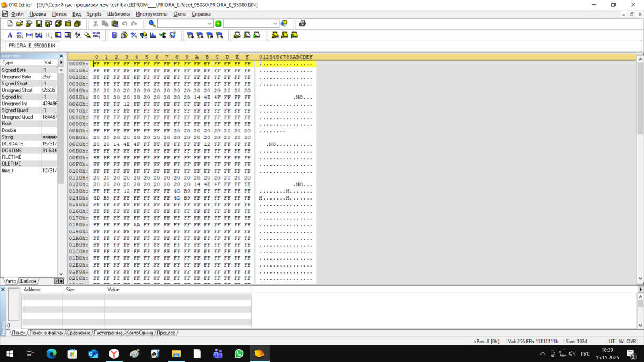Click the HEX/DEC address format icon
This screenshot has height=362, width=644.
tap(19, 35)
